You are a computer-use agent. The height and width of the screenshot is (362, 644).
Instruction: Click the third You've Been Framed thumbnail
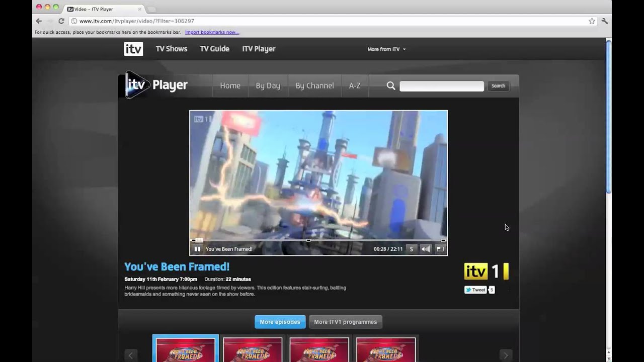pyautogui.click(x=319, y=349)
